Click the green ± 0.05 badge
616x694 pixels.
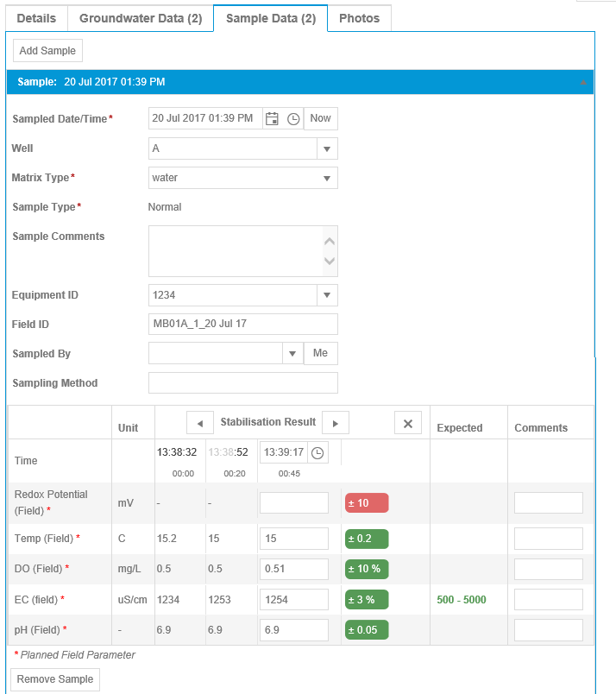[367, 630]
